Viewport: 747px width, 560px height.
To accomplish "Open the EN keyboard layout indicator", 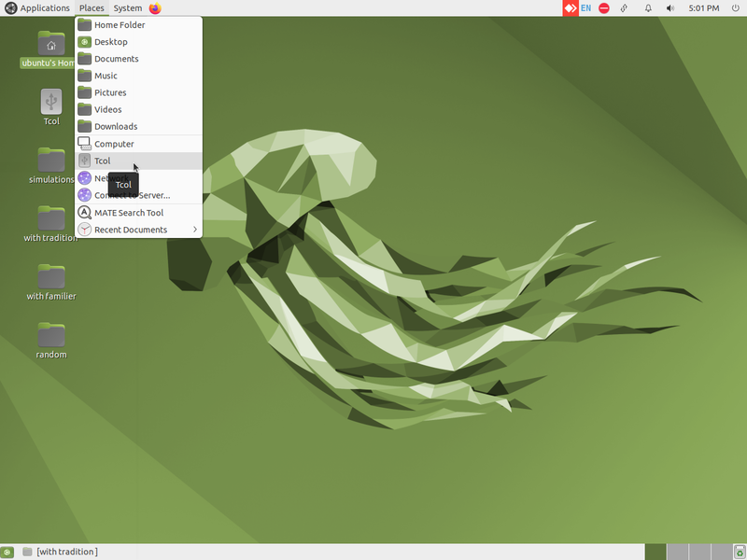I will 586,8.
